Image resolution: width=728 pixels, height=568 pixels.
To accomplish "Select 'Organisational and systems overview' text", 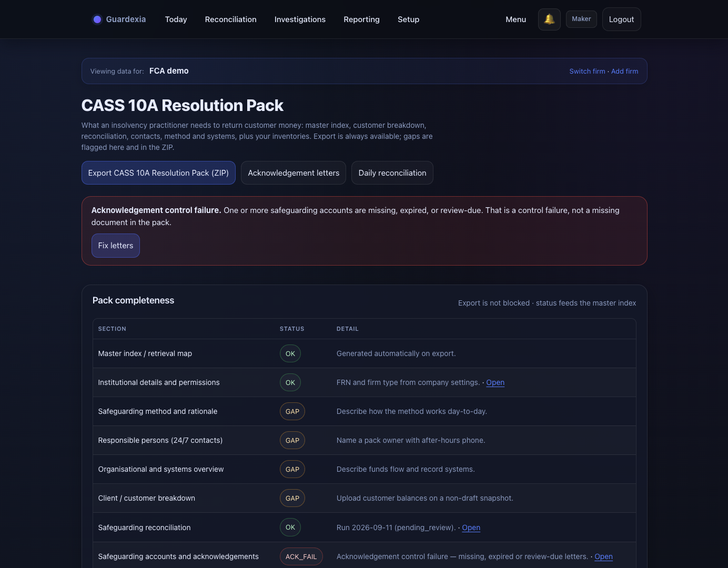I will [161, 469].
